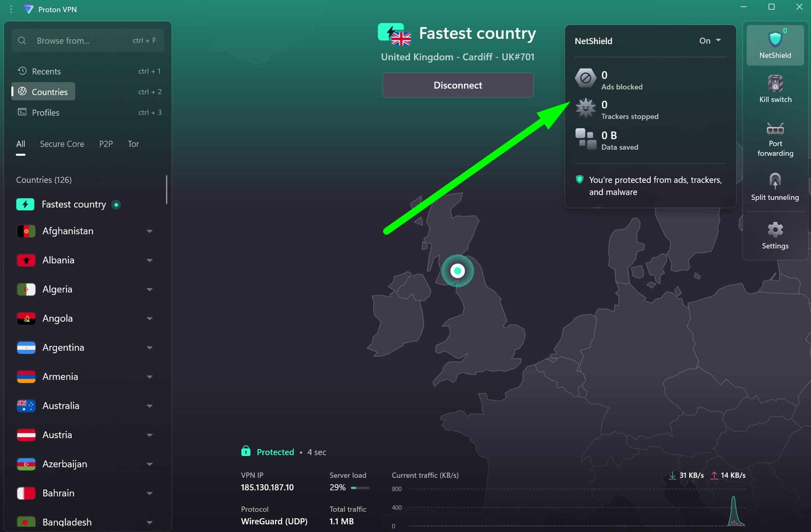This screenshot has height=532, width=811.
Task: Click the Countries (126) heading
Action: tap(44, 180)
